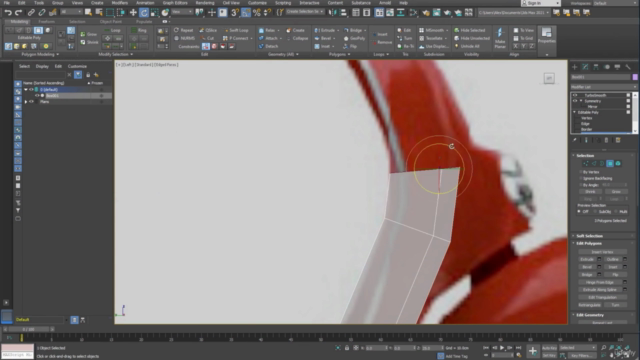Select Vertex icon in Selection rollout
The width and height of the screenshot is (640, 360).
pos(586,163)
